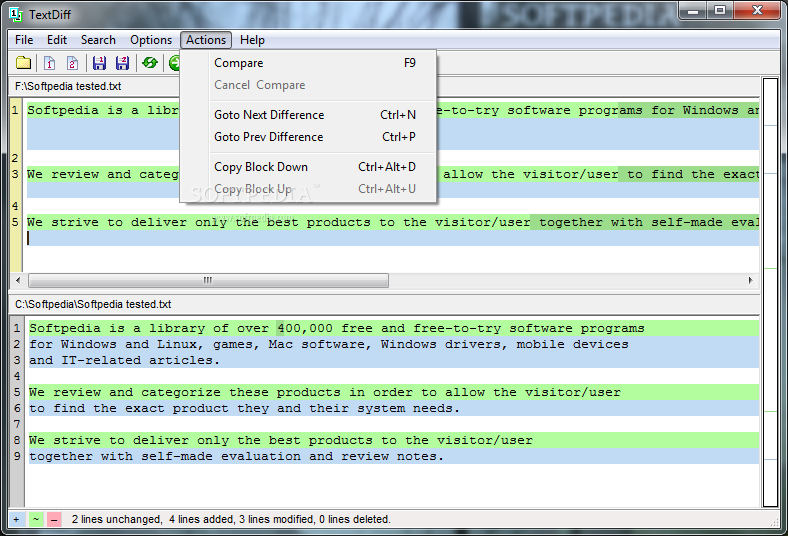Screen dimensions: 788x536
Task: Click top pane line 1 'Softpedia is a'
Action: [393, 110]
